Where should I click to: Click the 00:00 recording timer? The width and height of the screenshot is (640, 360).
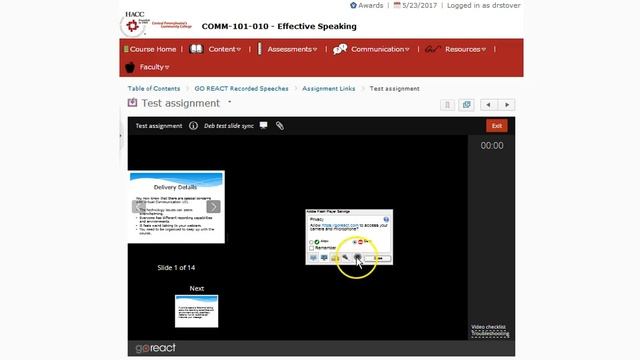click(x=492, y=146)
